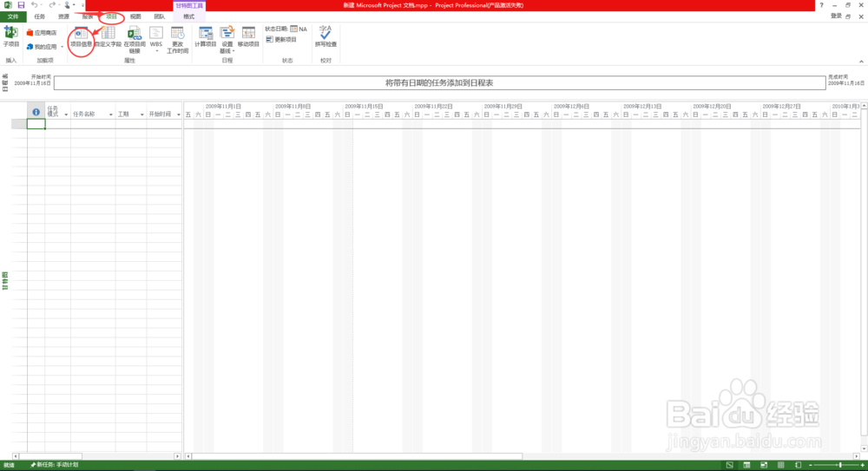This screenshot has height=471, width=868.
Task: Switch to the 任务 (Task) tab
Action: (39, 16)
